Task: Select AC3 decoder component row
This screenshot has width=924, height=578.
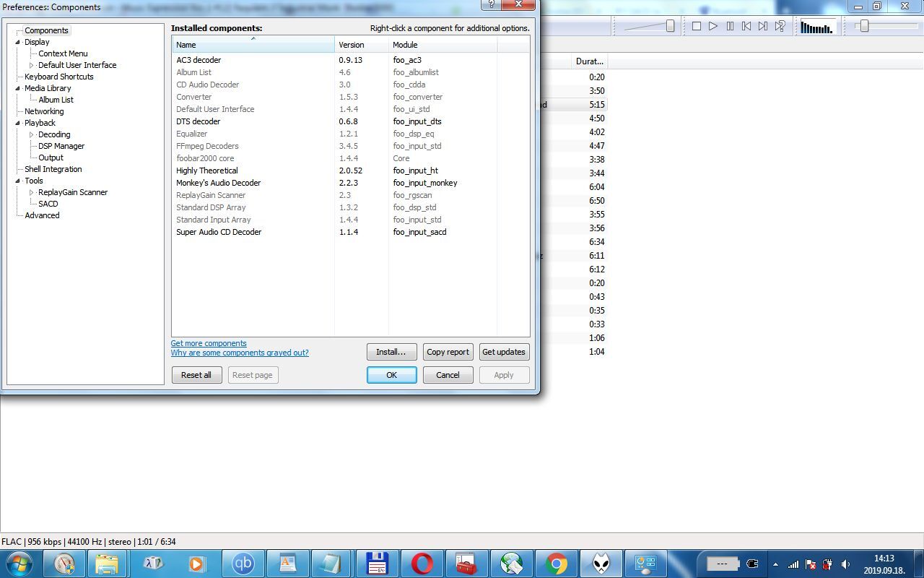Action: coord(350,60)
